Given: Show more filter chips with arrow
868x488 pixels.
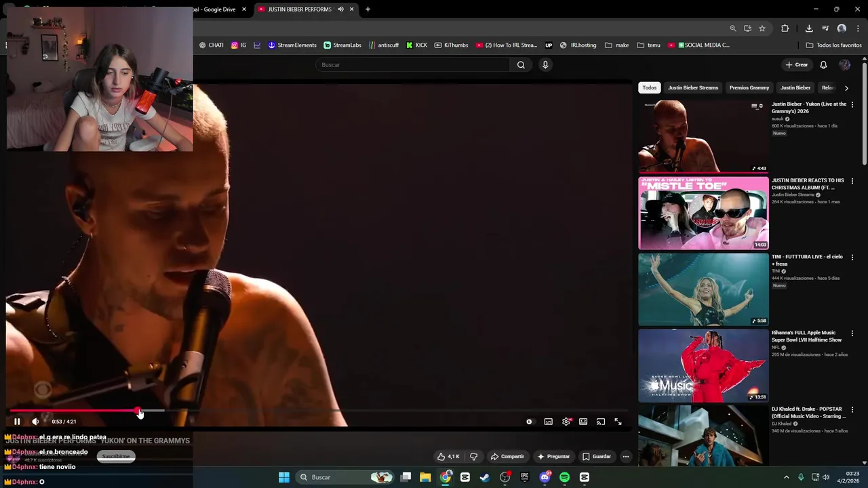Looking at the screenshot, I should [846, 88].
